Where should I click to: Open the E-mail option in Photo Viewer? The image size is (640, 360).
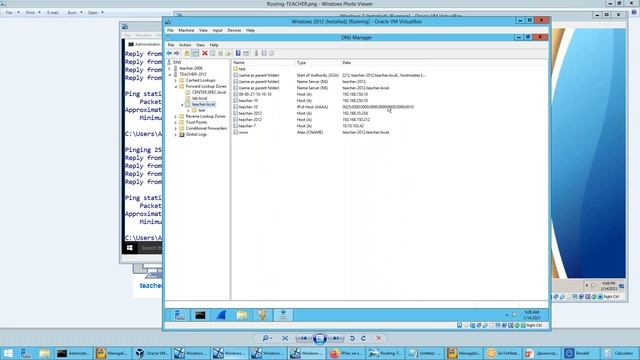[53, 13]
